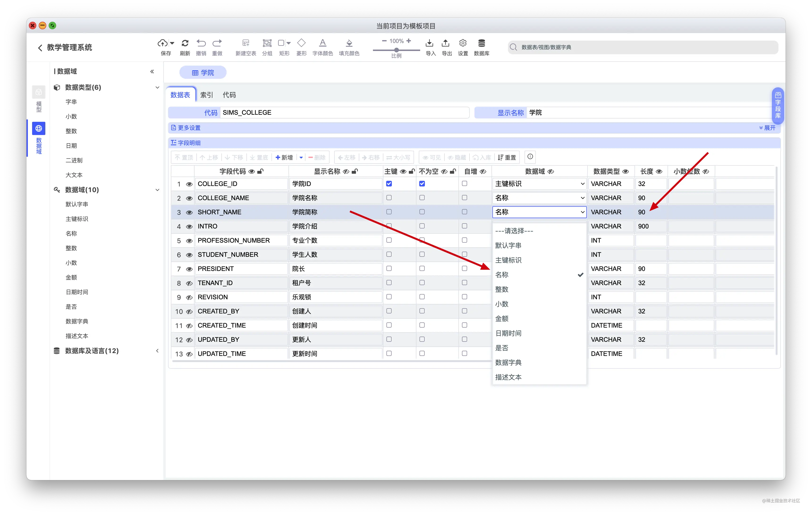Collapse the data types tree section
This screenshot has width=812, height=515.
pyautogui.click(x=157, y=87)
